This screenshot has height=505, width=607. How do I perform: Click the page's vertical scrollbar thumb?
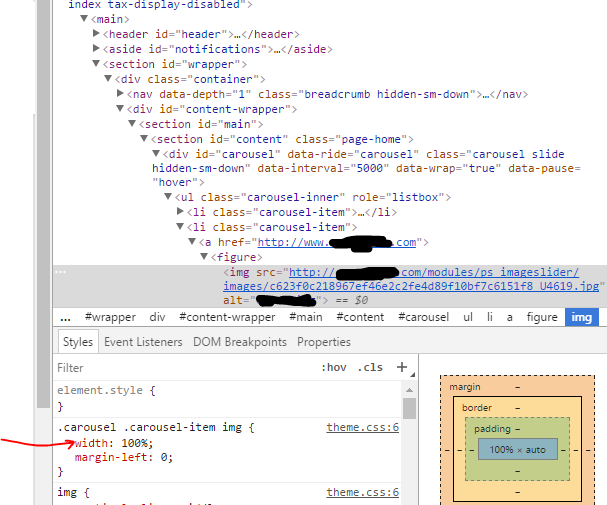click(x=44, y=203)
